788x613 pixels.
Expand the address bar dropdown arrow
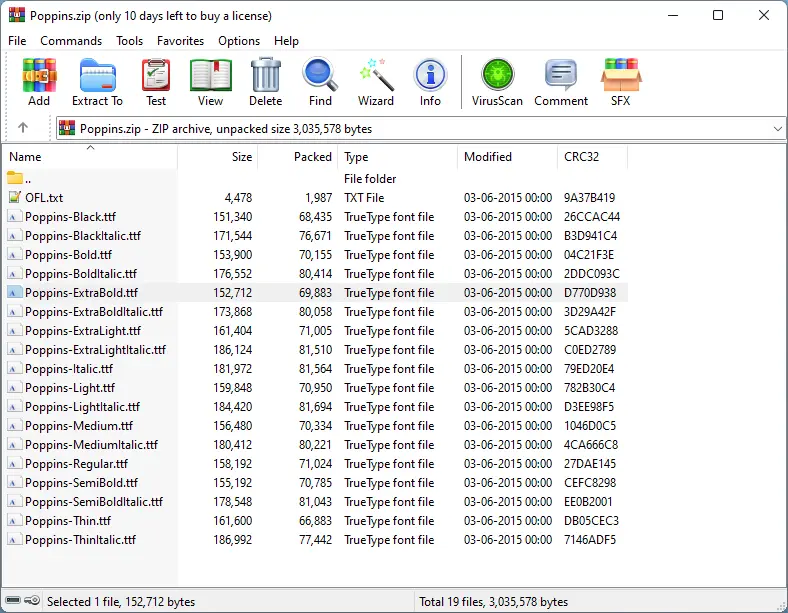coord(777,129)
